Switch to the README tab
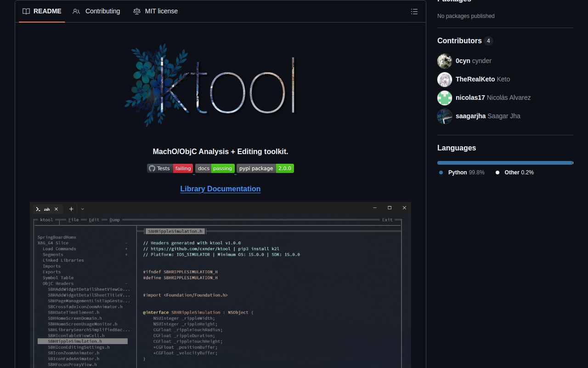Screen dimensions: 588x368 [x=42, y=11]
